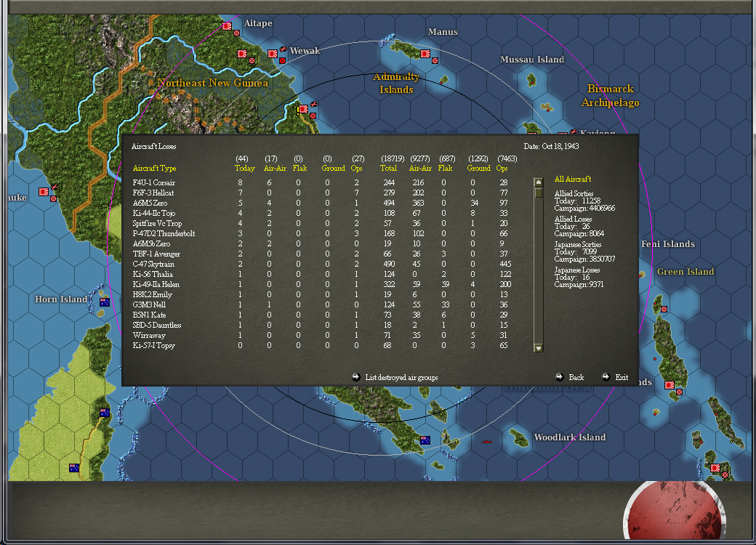Sort by the Today column header
Screen dimensions: 756x545
244,168
